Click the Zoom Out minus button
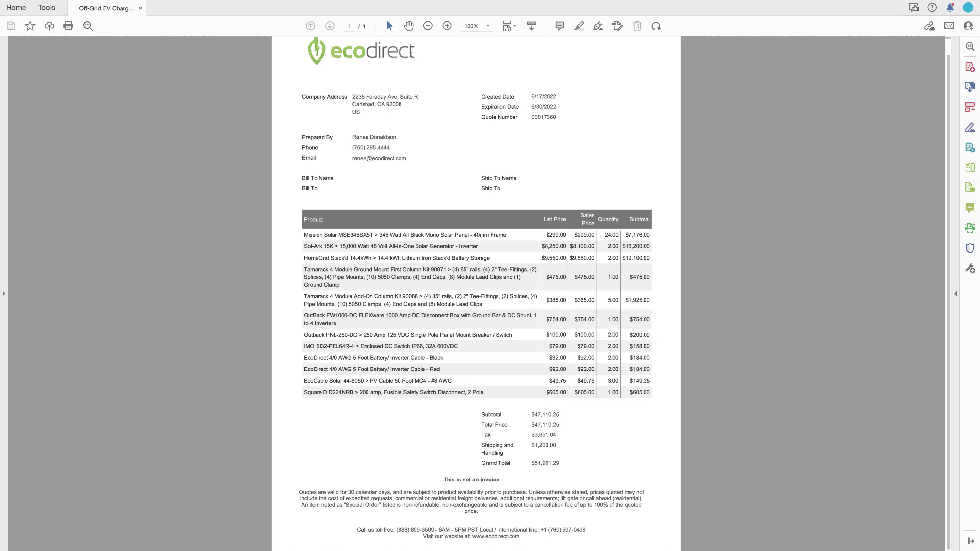The height and width of the screenshot is (551, 980). 428,26
